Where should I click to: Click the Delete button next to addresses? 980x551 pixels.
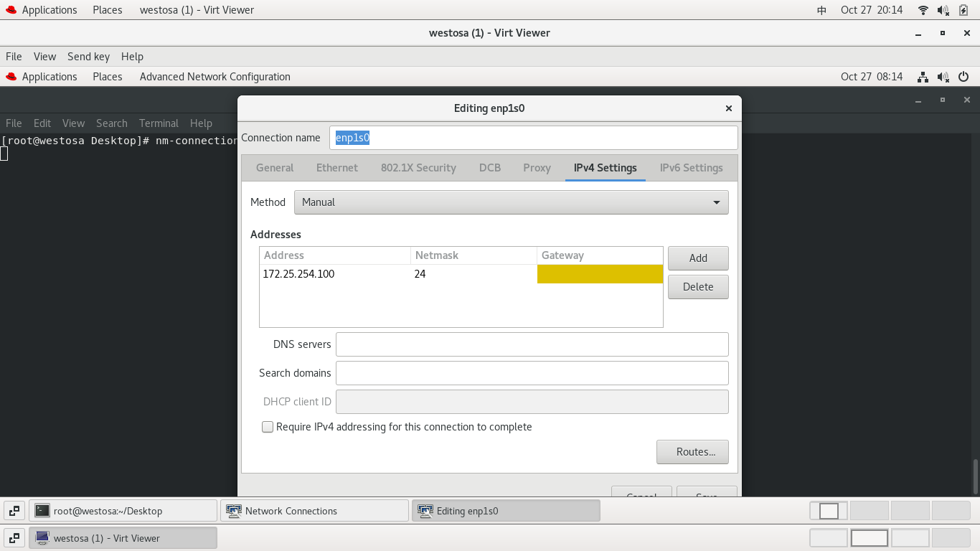click(697, 286)
